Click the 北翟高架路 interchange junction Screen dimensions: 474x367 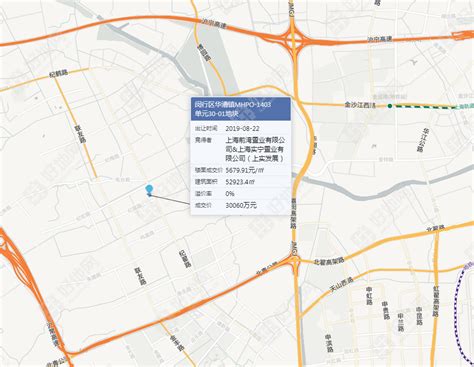(295, 261)
